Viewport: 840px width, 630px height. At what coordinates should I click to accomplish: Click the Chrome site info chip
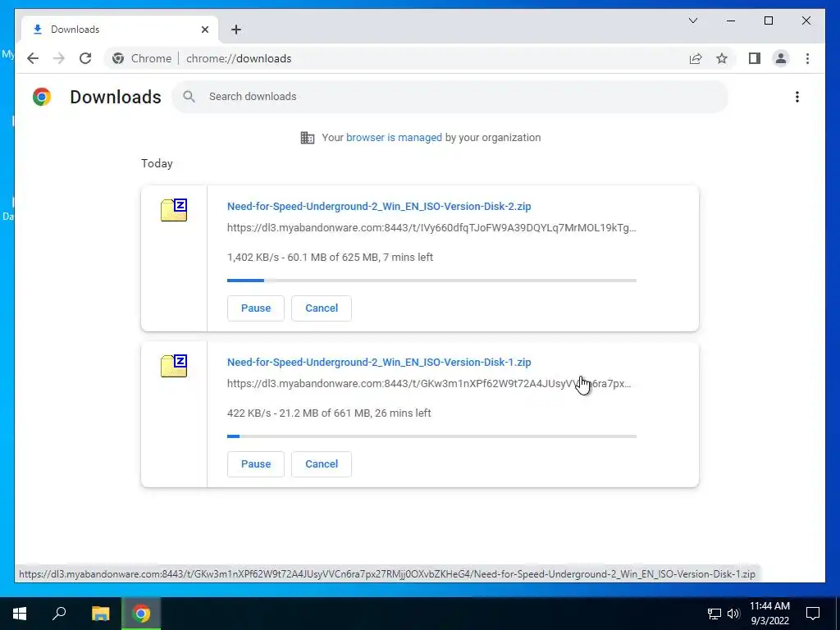[x=142, y=58]
